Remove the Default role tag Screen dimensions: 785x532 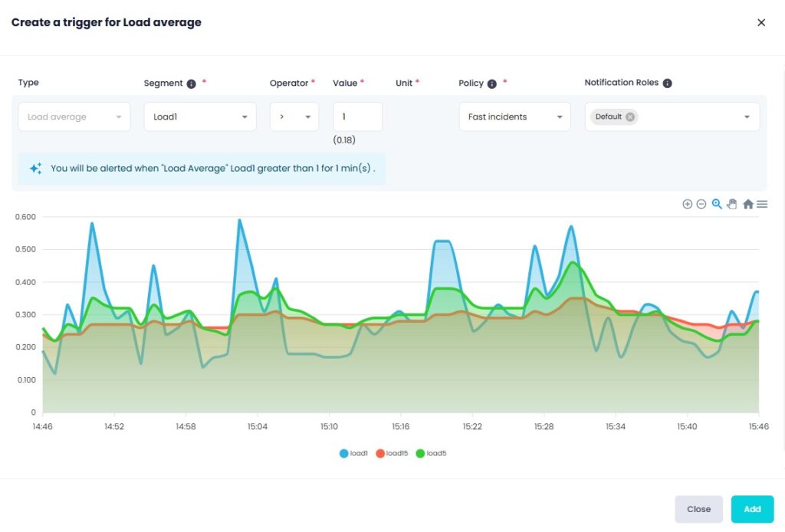pyautogui.click(x=630, y=117)
